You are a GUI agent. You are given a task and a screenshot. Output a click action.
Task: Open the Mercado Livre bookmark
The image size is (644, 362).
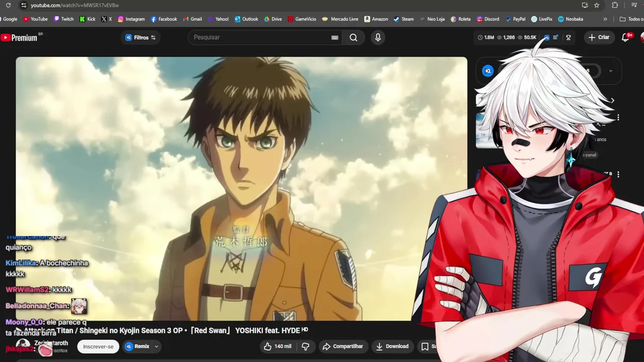[x=340, y=19]
